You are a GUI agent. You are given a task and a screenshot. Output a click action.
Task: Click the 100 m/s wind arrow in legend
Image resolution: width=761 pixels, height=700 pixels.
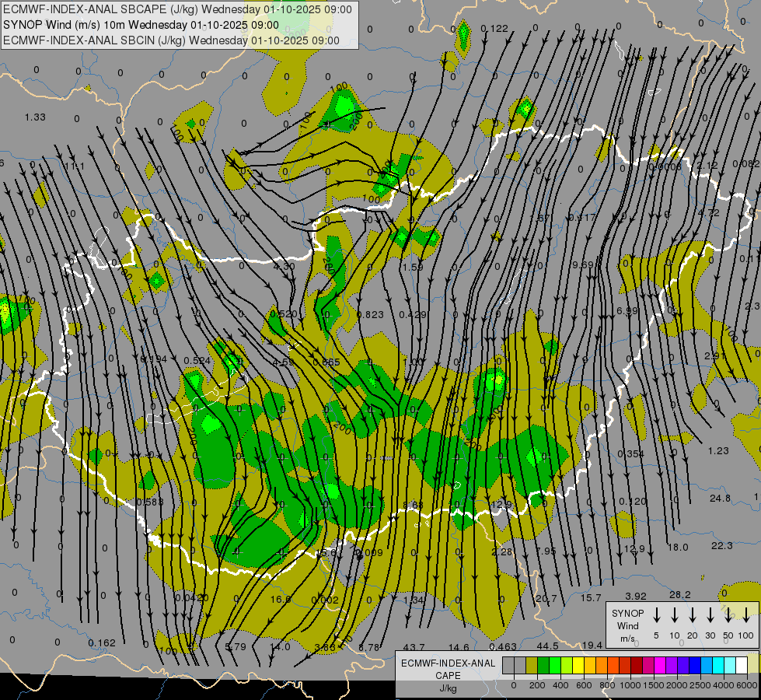(746, 615)
